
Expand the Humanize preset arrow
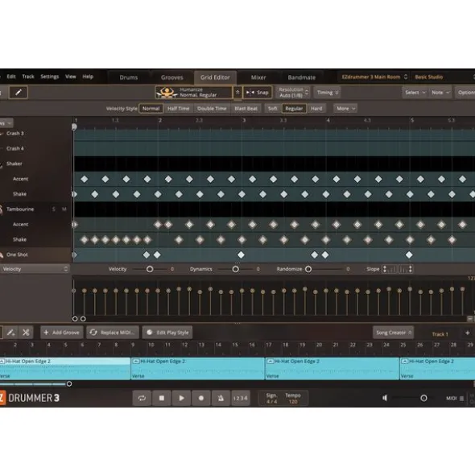(x=237, y=93)
